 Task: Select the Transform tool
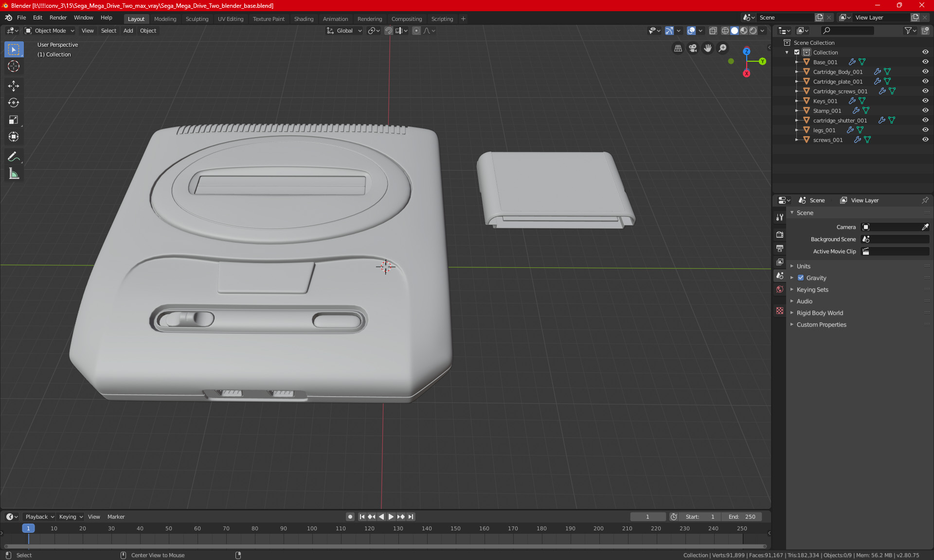14,137
